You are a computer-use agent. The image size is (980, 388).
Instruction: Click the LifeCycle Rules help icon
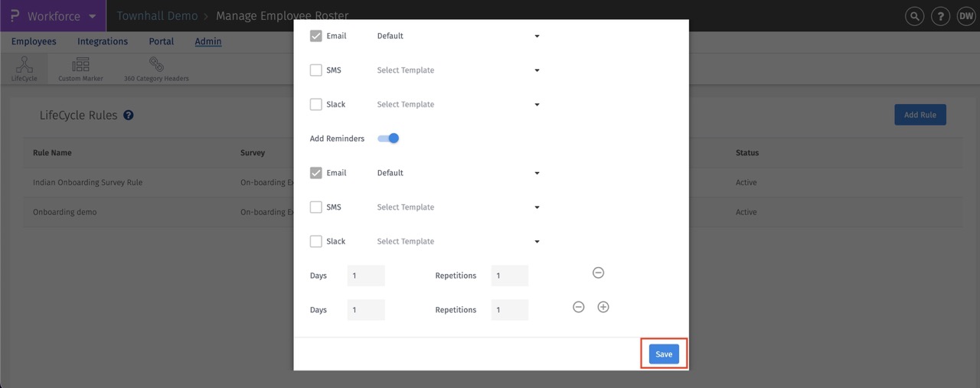point(129,116)
